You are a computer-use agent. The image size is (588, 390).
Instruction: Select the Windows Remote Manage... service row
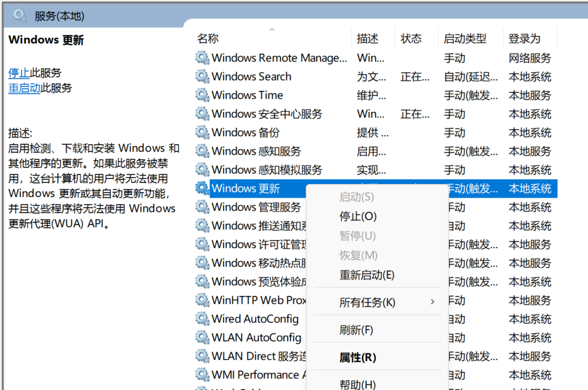pyautogui.click(x=376, y=58)
